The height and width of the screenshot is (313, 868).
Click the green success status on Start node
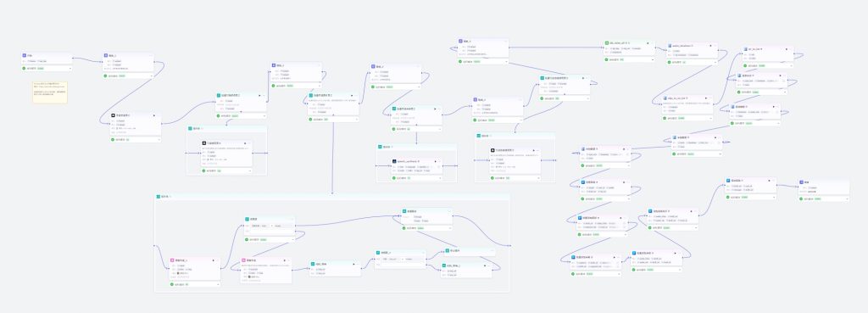(x=24, y=68)
